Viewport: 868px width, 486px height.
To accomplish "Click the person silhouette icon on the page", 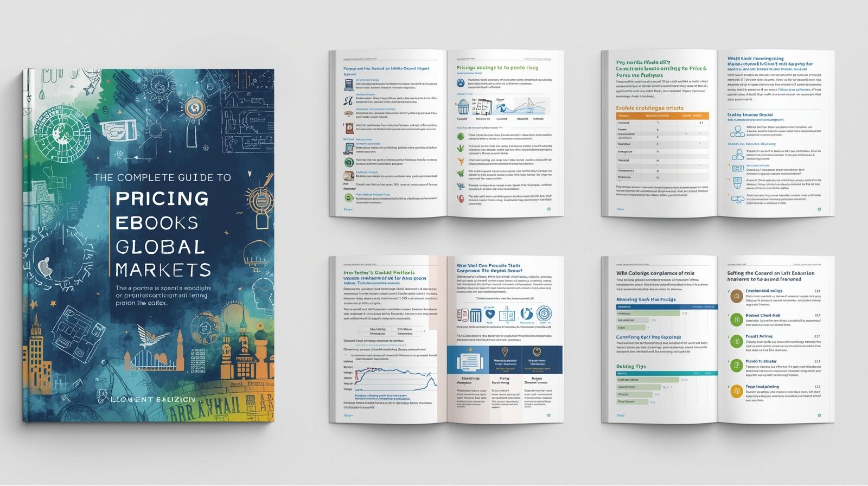I will 737,131.
